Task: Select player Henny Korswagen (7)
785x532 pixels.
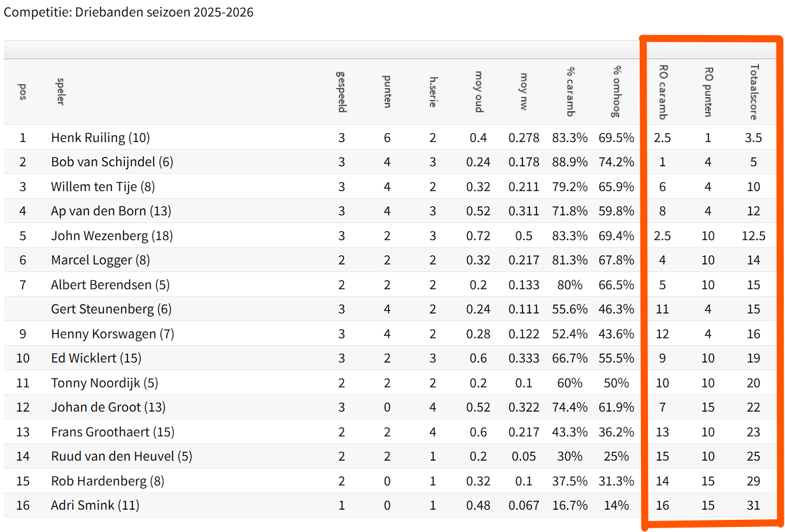Action: coord(113,334)
